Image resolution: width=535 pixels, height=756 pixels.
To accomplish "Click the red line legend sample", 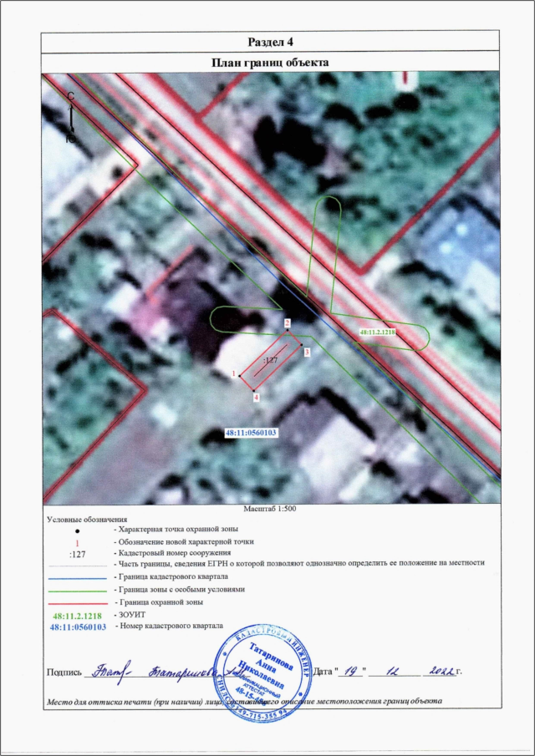I will (77, 603).
